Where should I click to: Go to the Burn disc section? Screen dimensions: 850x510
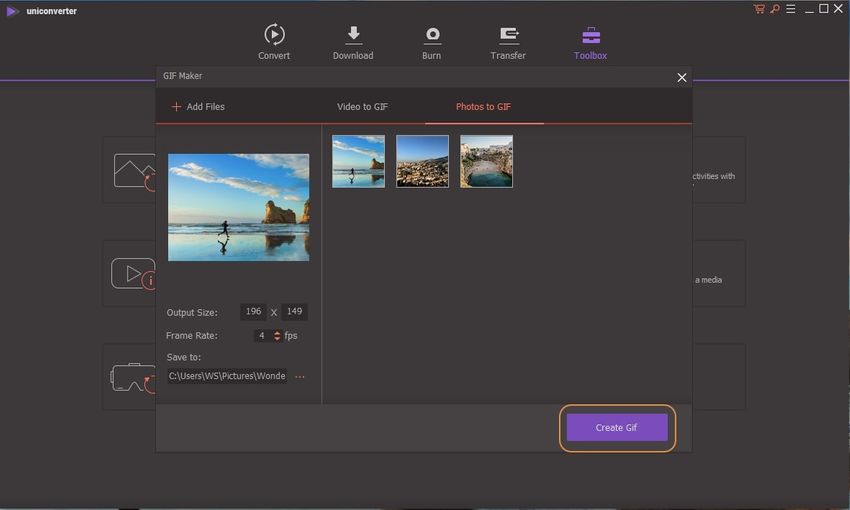(x=431, y=35)
